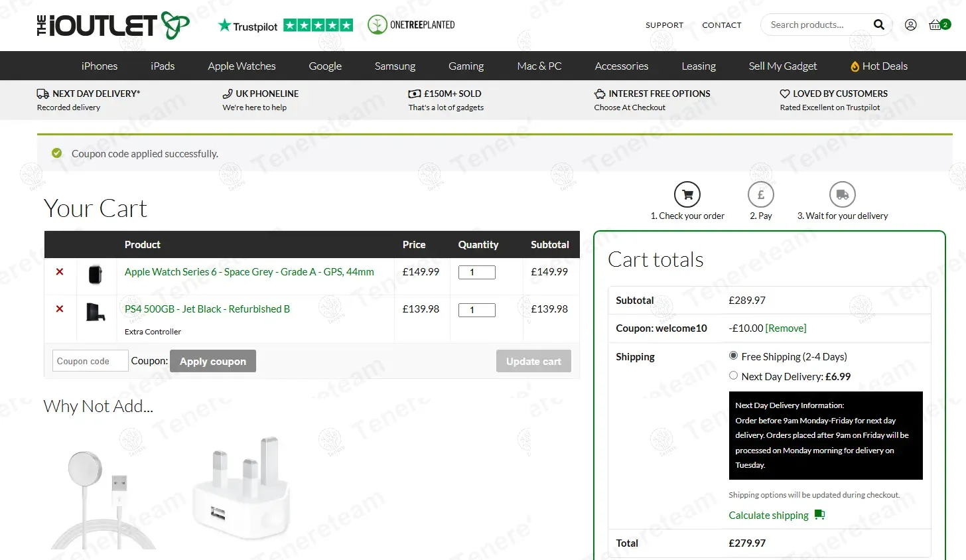The height and width of the screenshot is (560, 966).
Task: Open the Sell My Gadget menu
Action: [x=783, y=66]
